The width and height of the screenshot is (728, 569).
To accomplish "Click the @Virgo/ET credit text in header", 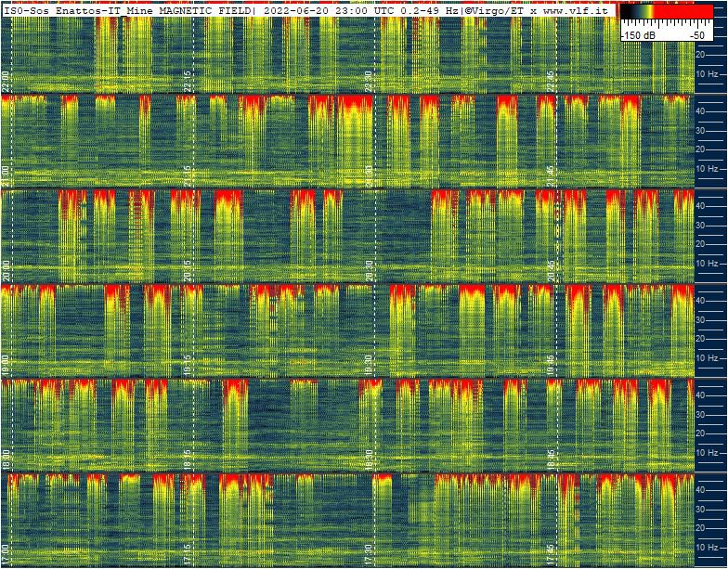I will point(496,8).
